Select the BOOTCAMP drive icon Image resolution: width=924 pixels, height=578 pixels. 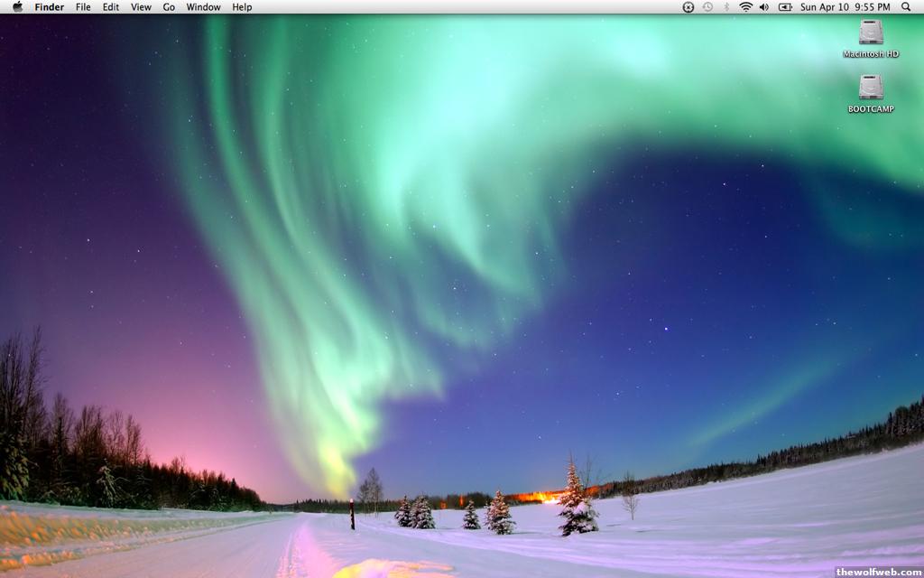pyautogui.click(x=871, y=88)
